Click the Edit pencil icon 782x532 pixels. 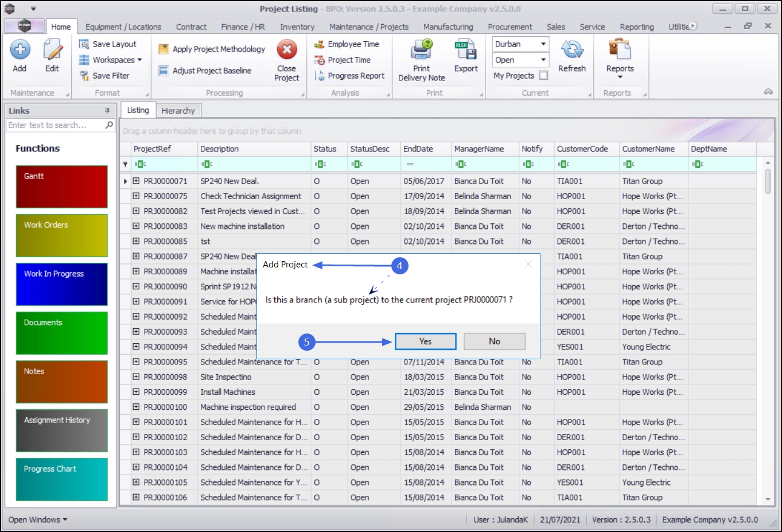(52, 51)
